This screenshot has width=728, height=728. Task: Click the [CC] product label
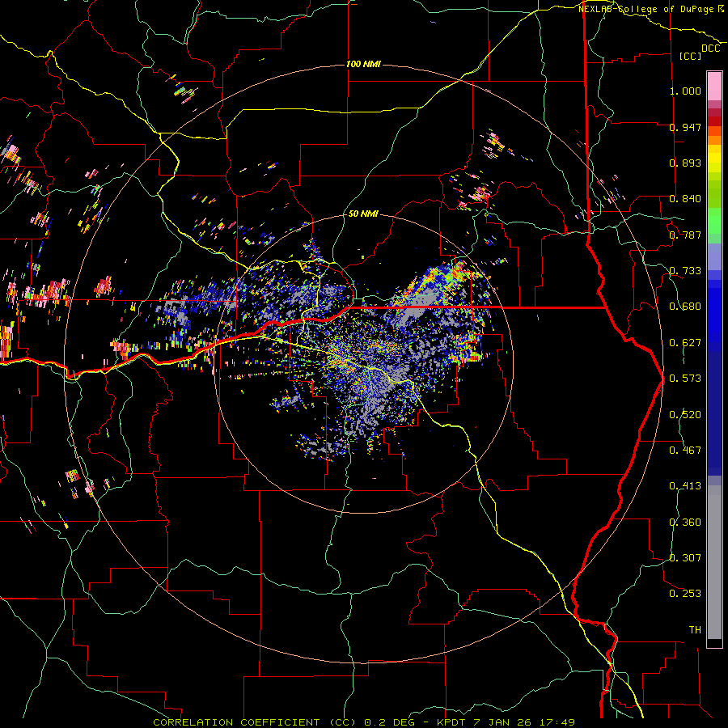691,56
